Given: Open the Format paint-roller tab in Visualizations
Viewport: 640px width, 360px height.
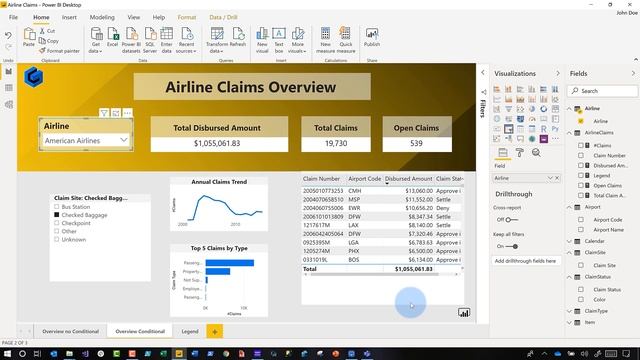Looking at the screenshot, I should 520,153.
